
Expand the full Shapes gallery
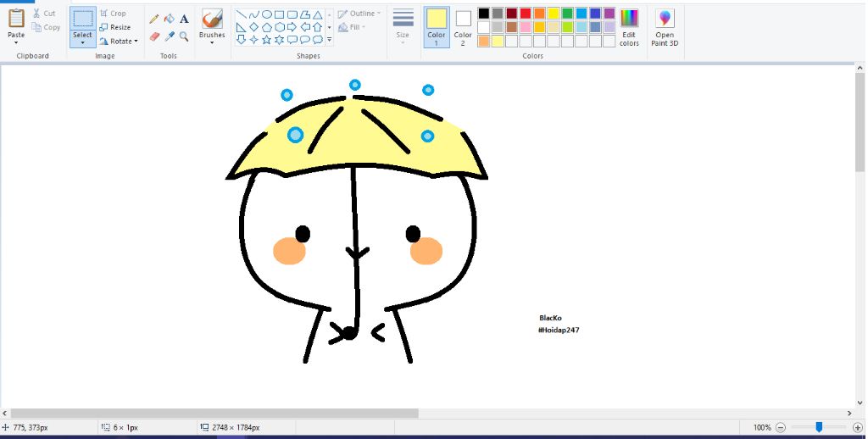click(x=330, y=40)
